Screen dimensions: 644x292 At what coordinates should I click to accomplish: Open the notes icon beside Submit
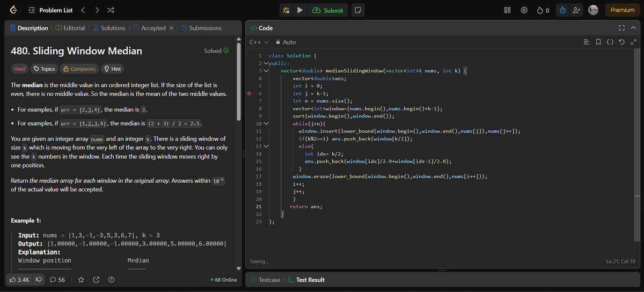pyautogui.click(x=357, y=10)
